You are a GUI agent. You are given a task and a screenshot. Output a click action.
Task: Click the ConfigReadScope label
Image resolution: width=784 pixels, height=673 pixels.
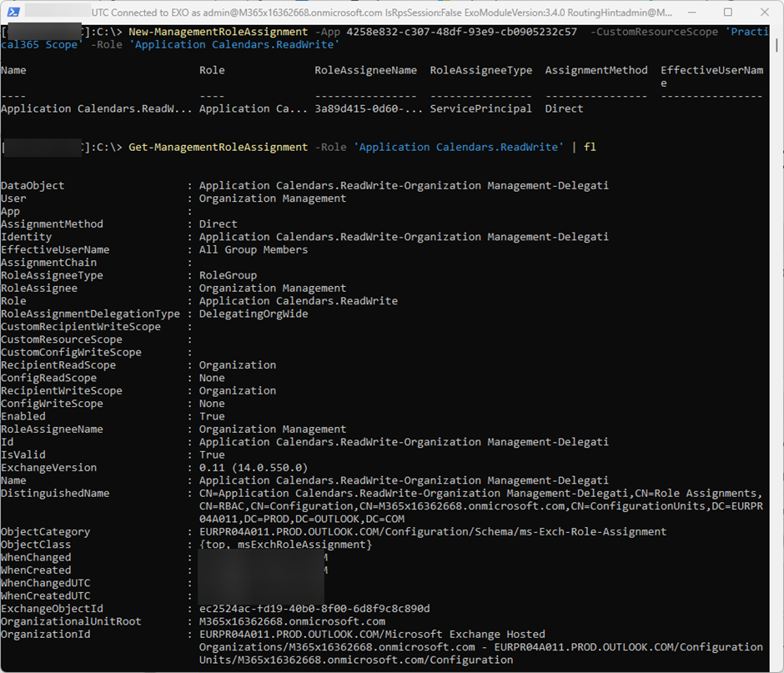[x=48, y=379]
